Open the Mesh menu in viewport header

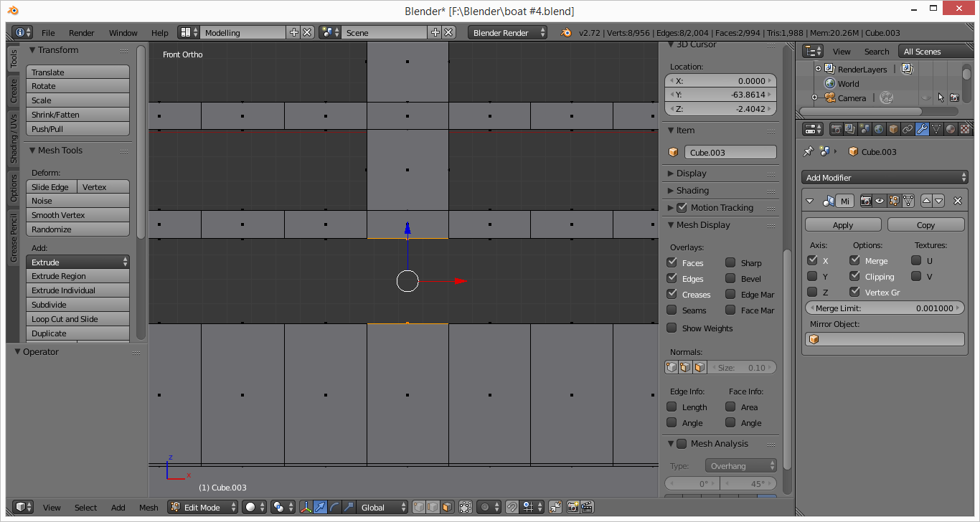point(149,507)
